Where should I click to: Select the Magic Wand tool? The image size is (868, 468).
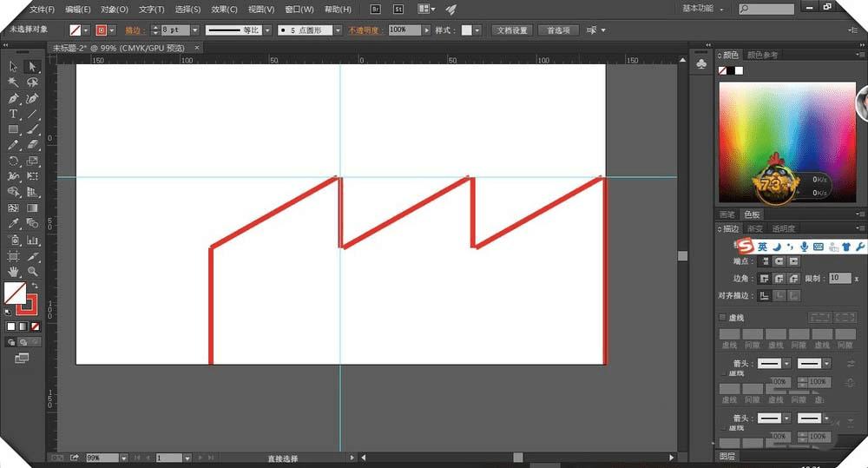click(13, 82)
